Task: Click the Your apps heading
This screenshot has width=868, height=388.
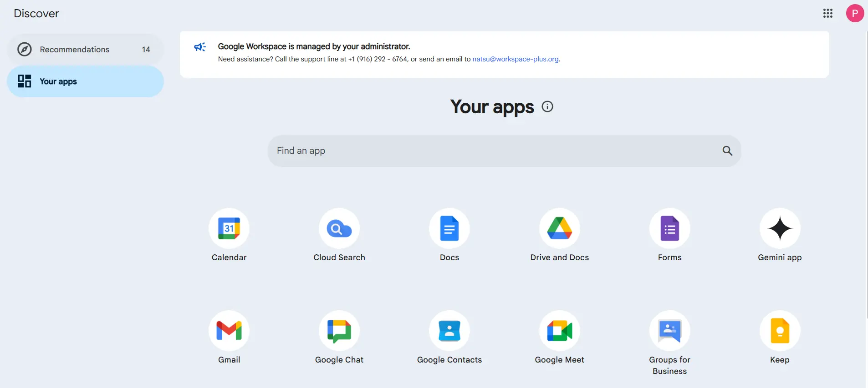Action: (x=492, y=107)
